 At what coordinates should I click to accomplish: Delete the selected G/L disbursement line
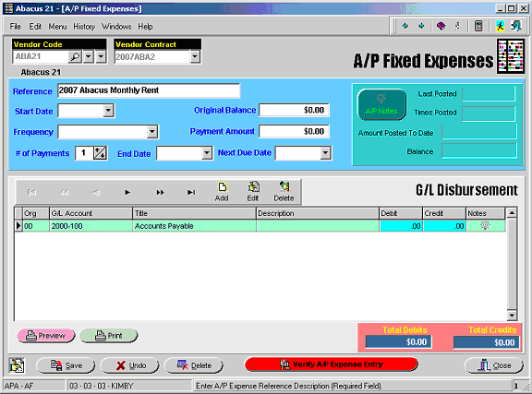[x=284, y=192]
